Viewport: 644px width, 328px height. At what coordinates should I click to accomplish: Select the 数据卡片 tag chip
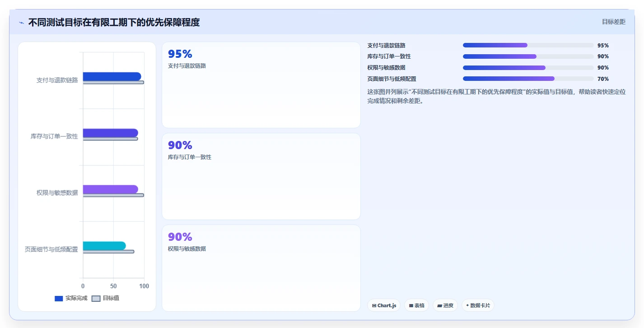click(478, 305)
